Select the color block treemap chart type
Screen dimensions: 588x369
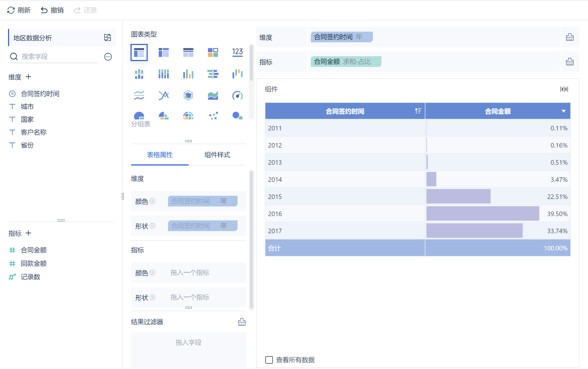(x=213, y=52)
